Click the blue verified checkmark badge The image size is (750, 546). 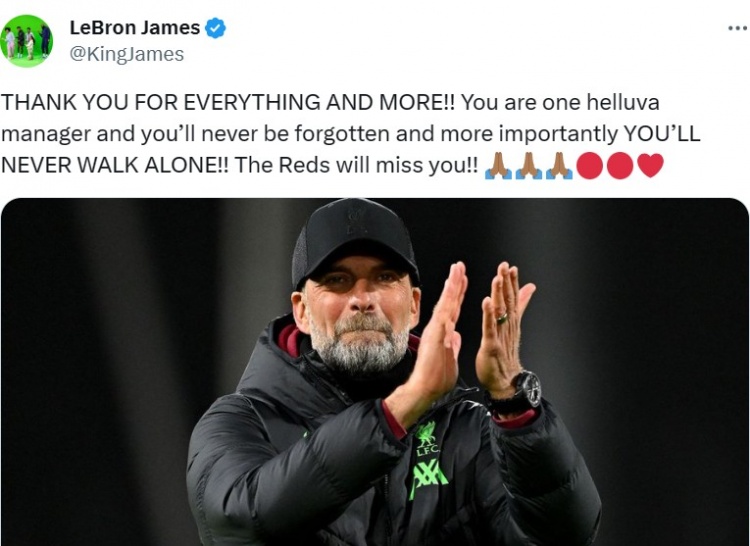[216, 28]
